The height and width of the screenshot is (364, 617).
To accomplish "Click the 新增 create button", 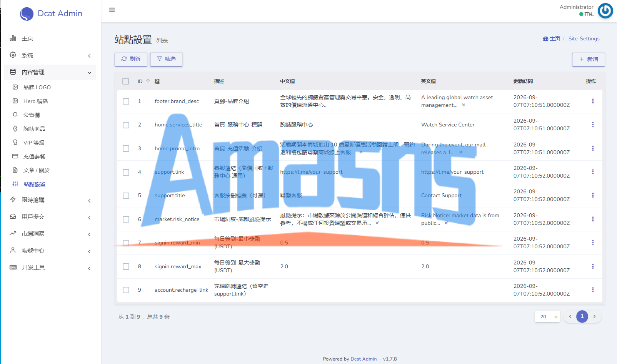I will pyautogui.click(x=589, y=59).
